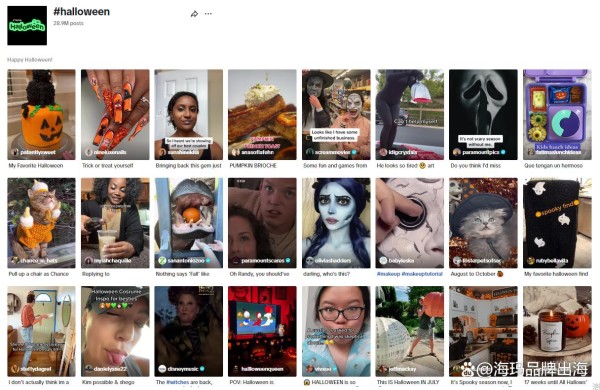Open the Ghostface mask video

pos(483,114)
